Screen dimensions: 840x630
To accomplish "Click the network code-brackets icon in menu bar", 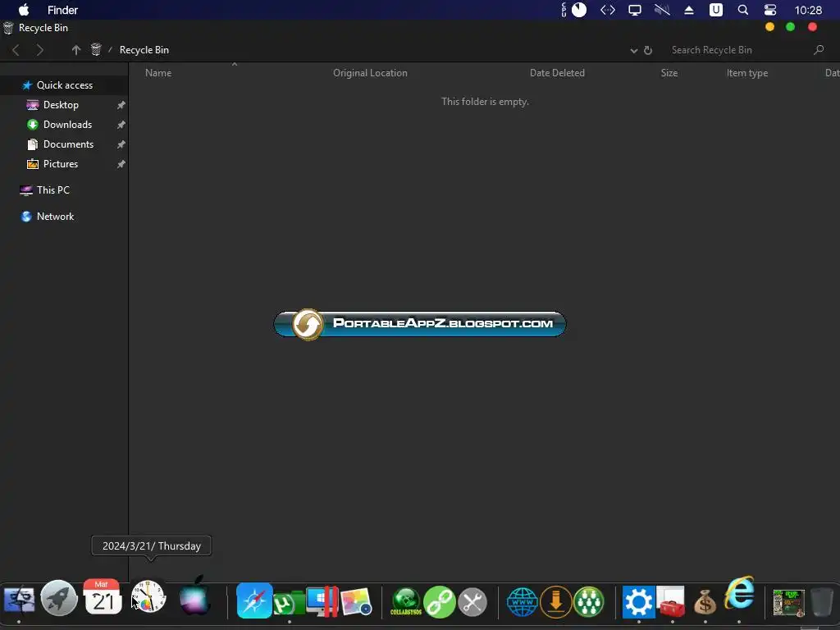I will coord(608,10).
